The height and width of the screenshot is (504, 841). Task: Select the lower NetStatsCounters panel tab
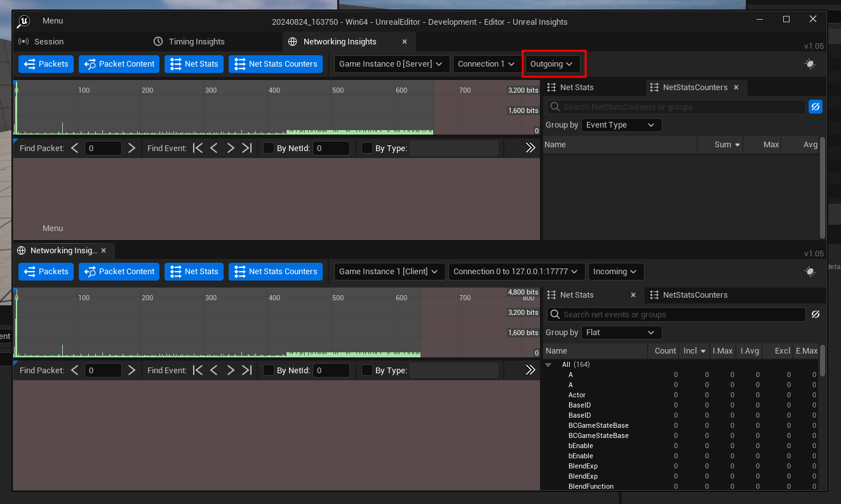click(688, 295)
